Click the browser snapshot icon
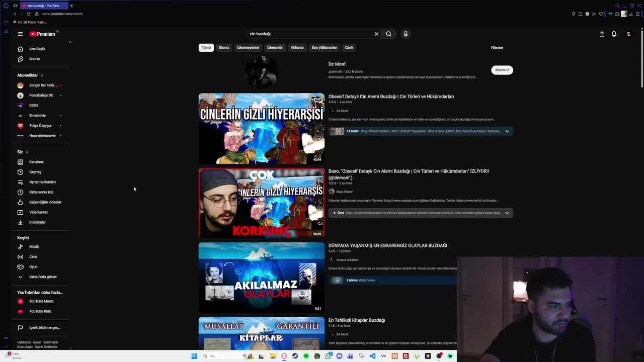The height and width of the screenshot is (362, 644). 580,14
